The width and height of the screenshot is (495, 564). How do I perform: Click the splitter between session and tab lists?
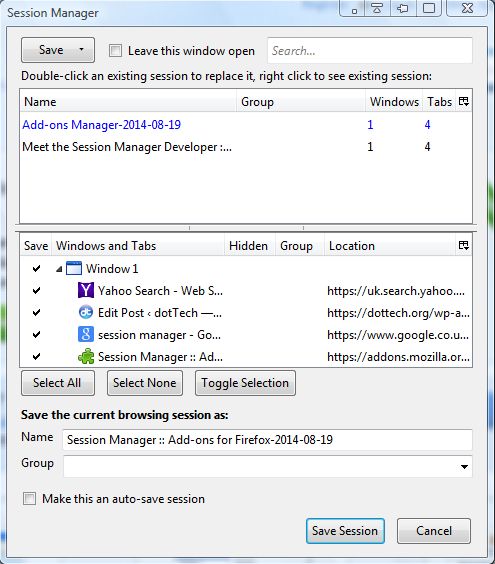[x=246, y=228]
